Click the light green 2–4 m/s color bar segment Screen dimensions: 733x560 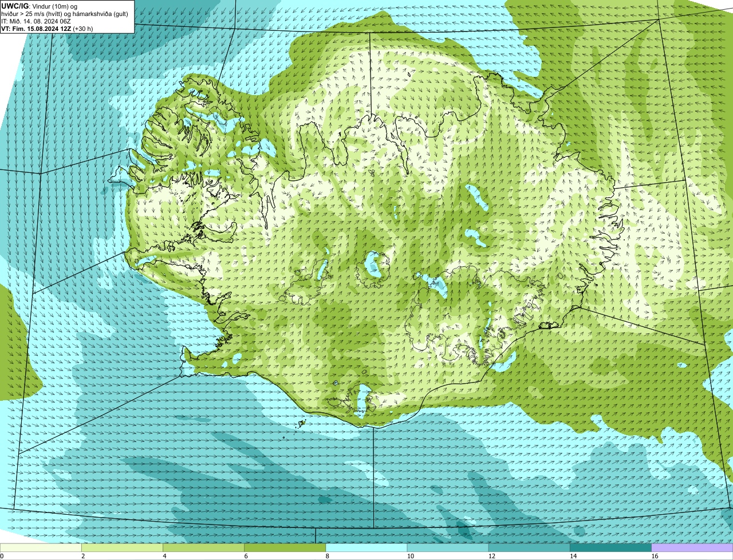click(122, 547)
